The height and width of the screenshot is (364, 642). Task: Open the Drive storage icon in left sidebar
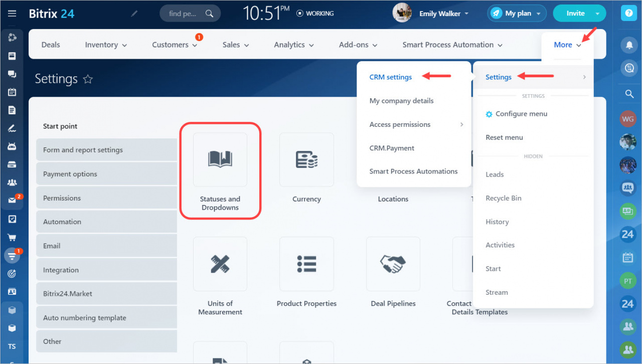tap(12, 164)
